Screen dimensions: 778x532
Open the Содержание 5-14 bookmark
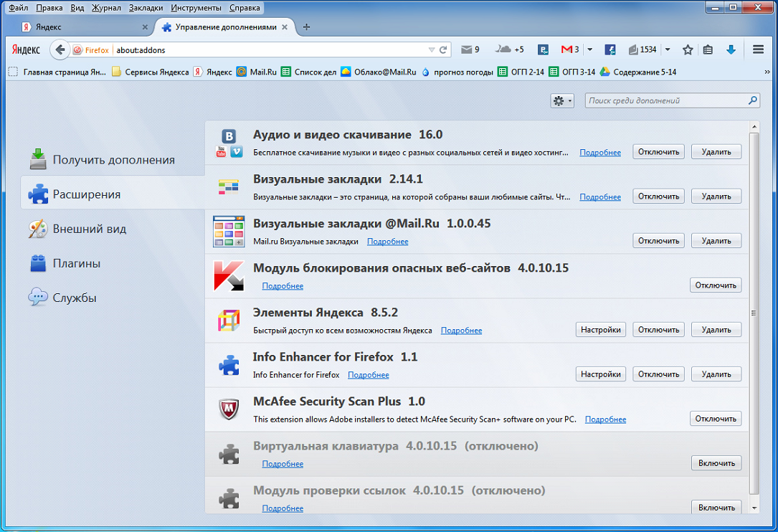point(638,72)
